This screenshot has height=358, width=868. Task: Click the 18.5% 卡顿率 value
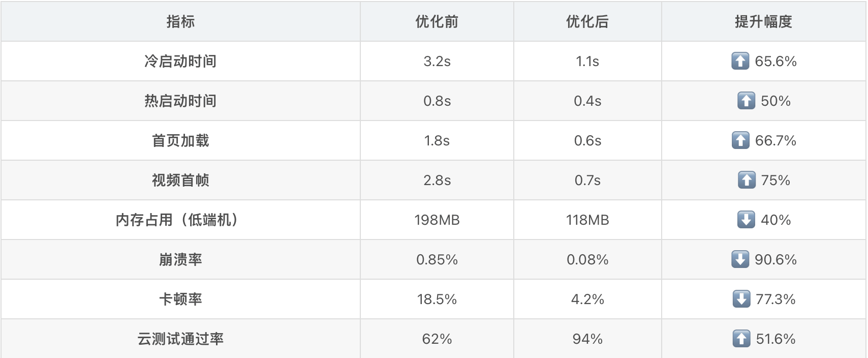click(x=437, y=299)
